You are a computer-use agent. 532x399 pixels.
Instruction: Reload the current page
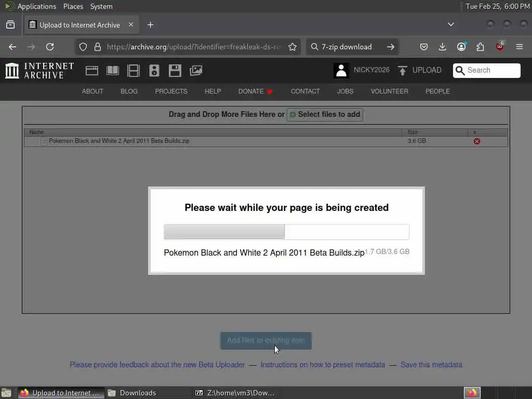[50, 47]
